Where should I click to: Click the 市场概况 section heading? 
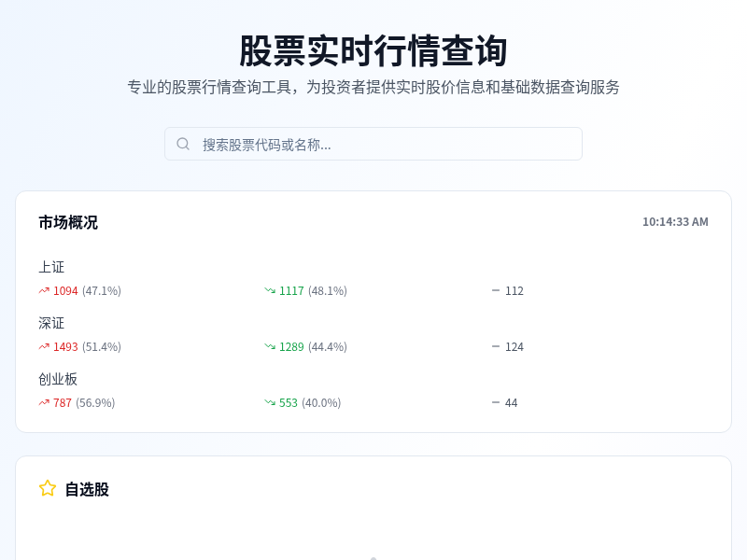pyautogui.click(x=68, y=222)
